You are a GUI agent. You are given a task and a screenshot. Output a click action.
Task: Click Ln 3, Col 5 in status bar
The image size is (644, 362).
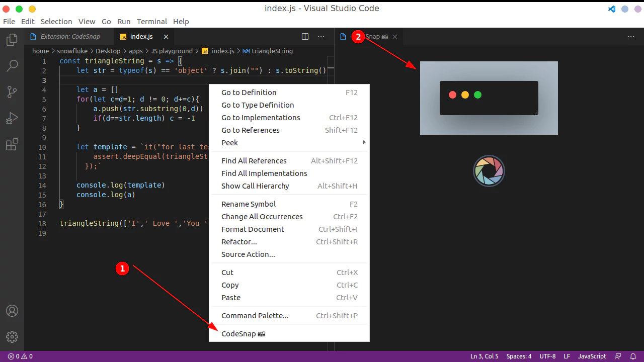coord(485,356)
